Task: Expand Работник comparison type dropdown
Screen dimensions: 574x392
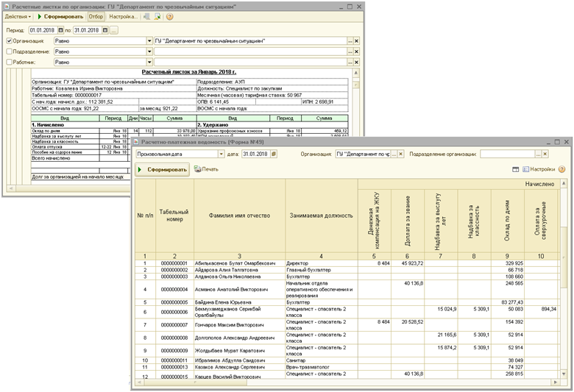Action: point(150,63)
